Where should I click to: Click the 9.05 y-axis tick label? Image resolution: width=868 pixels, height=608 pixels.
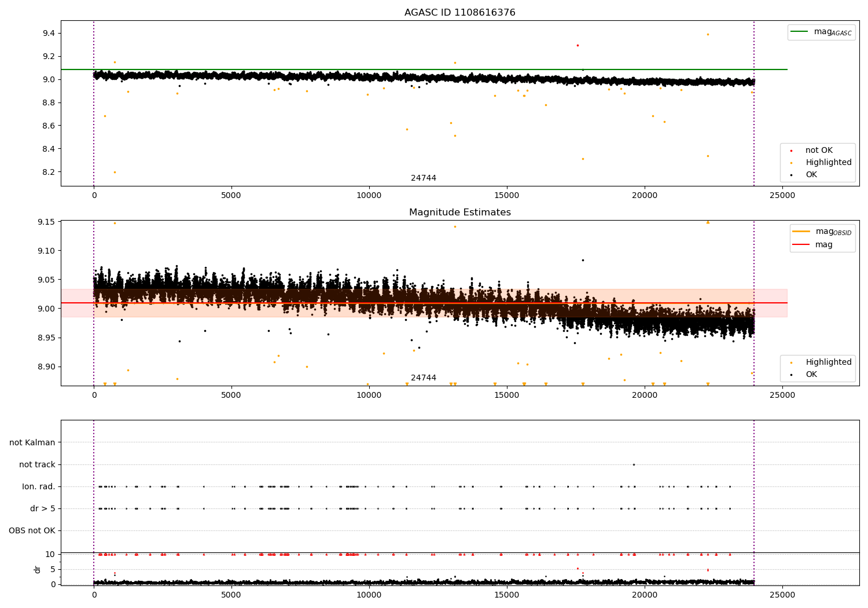[x=46, y=280]
